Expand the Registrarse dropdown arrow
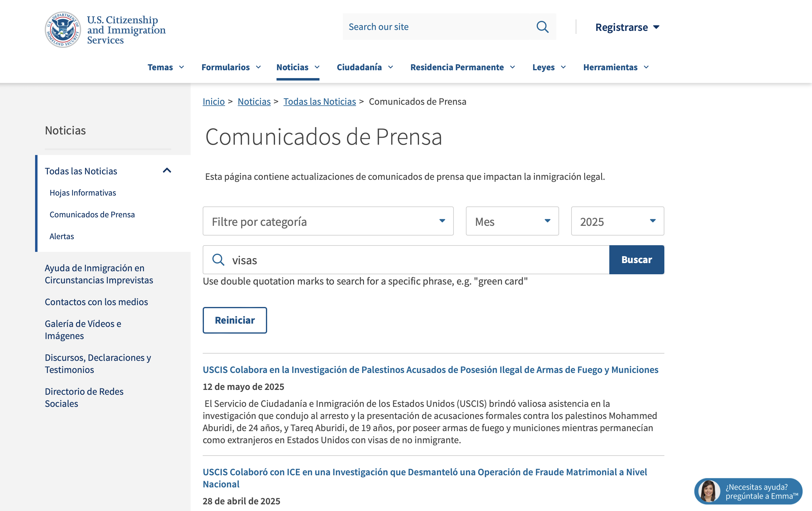The width and height of the screenshot is (812, 511). tap(656, 27)
